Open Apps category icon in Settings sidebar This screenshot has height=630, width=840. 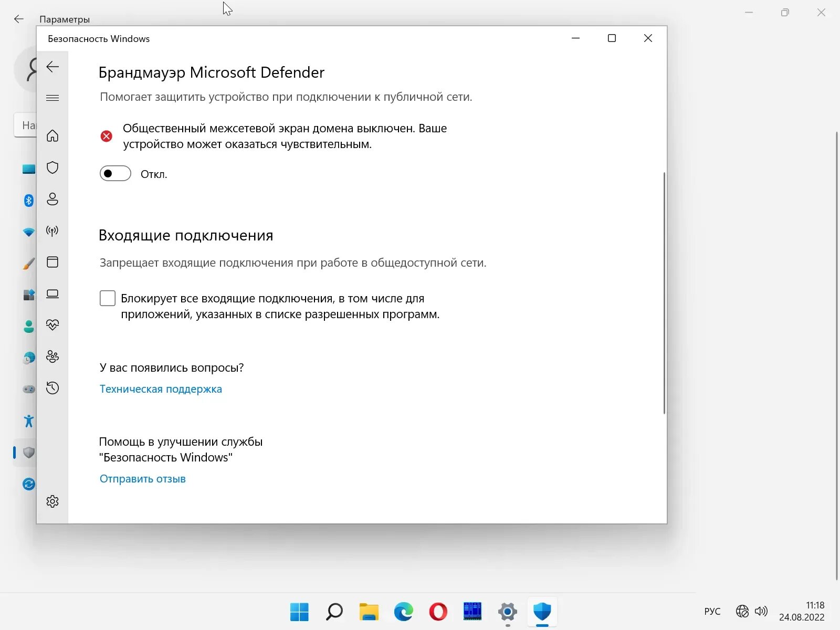pos(28,295)
